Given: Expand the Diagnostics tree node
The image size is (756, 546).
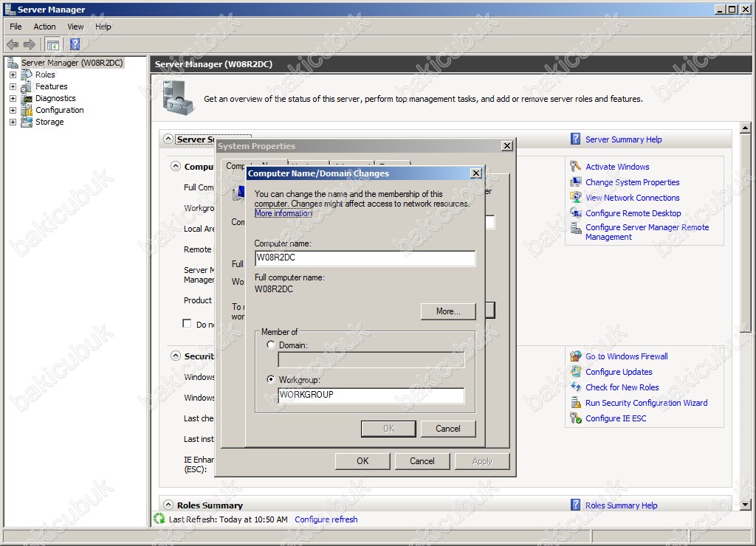Looking at the screenshot, I should click(x=13, y=98).
